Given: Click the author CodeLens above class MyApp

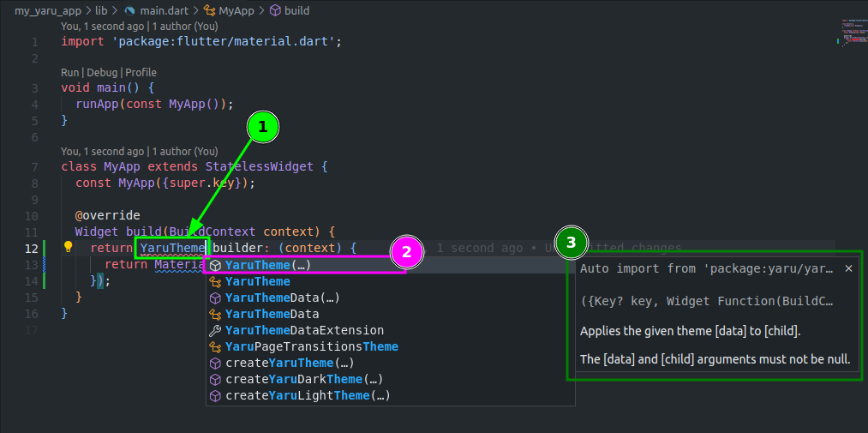Looking at the screenshot, I should tap(139, 151).
